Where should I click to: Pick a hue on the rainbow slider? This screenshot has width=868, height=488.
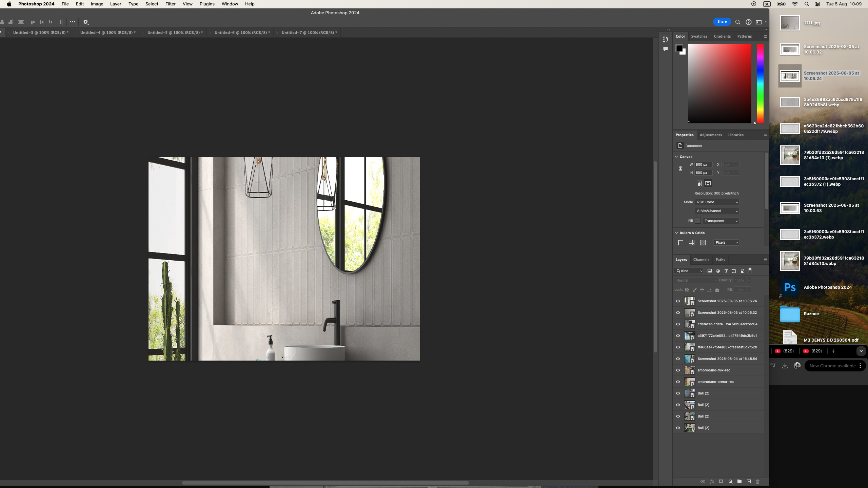point(760,83)
